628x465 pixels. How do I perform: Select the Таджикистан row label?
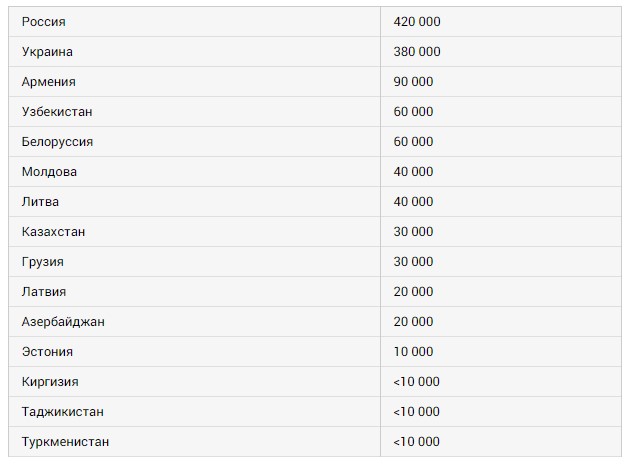point(62,411)
